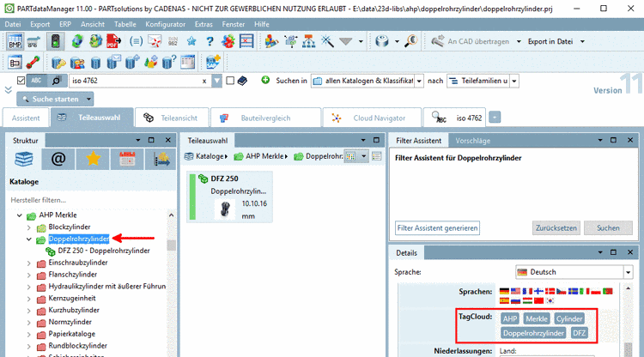Click the SAP integration icon
This screenshot has height=357, width=644.
click(213, 63)
